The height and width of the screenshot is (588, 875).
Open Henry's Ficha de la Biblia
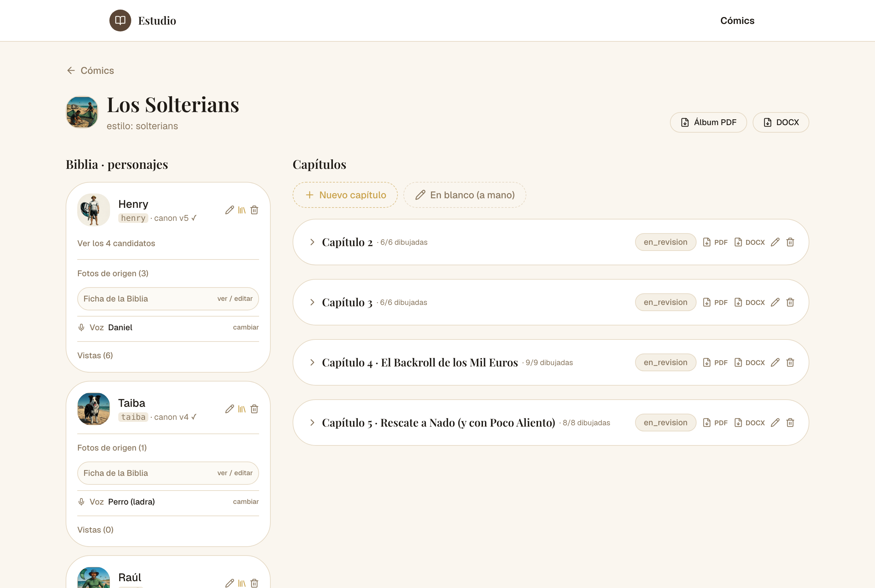click(x=168, y=299)
